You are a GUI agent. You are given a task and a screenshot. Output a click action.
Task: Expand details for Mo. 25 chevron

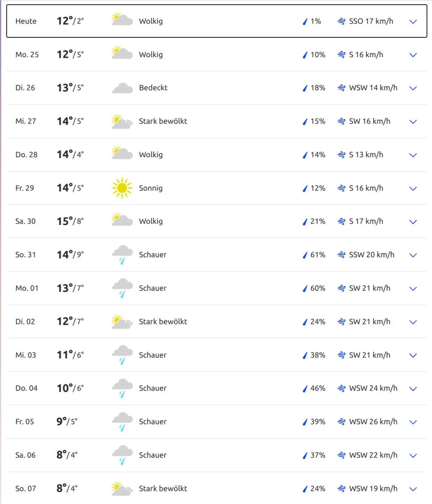coord(413,55)
